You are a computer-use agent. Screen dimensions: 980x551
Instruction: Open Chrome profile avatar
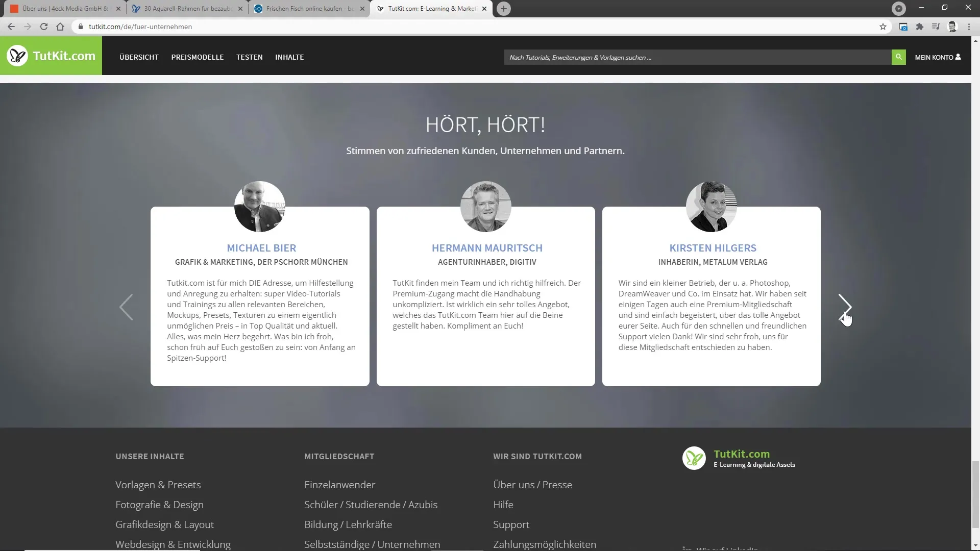952,27
